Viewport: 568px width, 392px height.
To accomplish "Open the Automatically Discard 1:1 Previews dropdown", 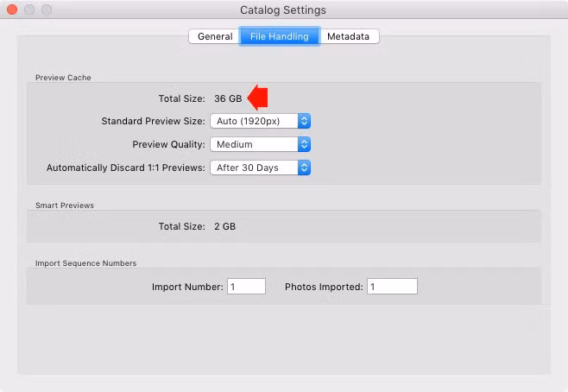I will tap(260, 168).
